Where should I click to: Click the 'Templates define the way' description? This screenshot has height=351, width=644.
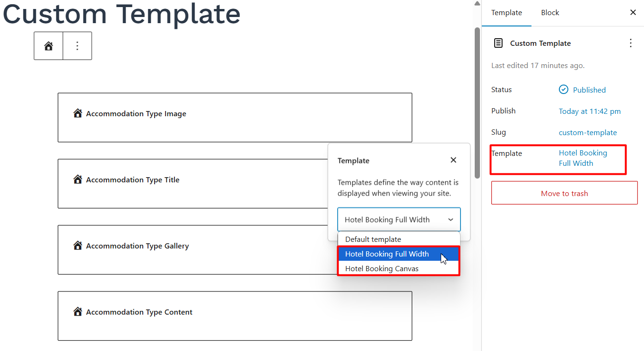[x=398, y=188]
